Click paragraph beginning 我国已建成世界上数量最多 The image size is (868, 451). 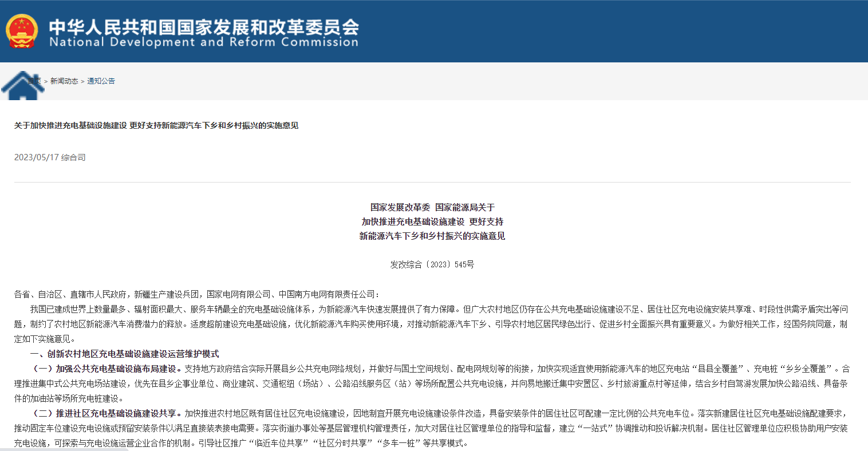[x=432, y=324]
